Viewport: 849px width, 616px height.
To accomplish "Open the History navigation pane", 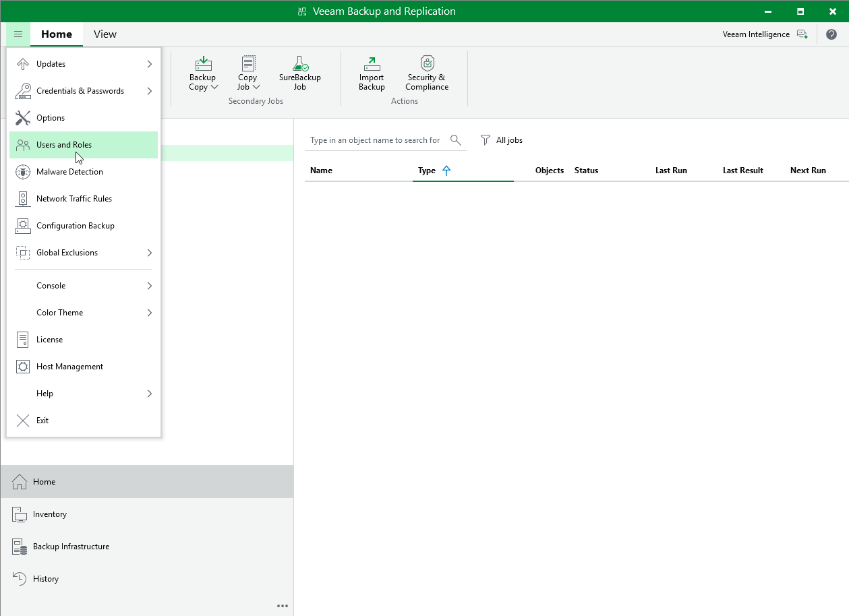I will pos(147,579).
